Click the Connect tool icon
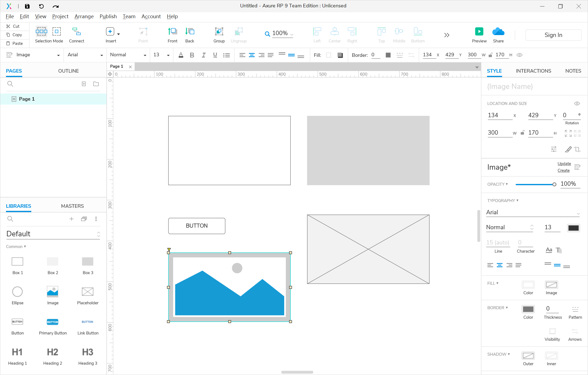Screen dimensions: 588x375 tap(76, 32)
